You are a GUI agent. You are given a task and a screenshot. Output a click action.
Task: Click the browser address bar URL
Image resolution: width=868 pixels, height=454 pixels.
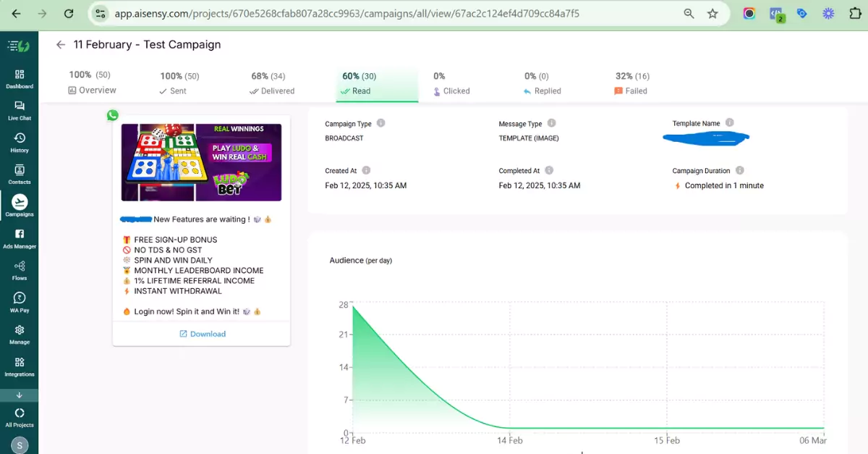click(x=346, y=14)
